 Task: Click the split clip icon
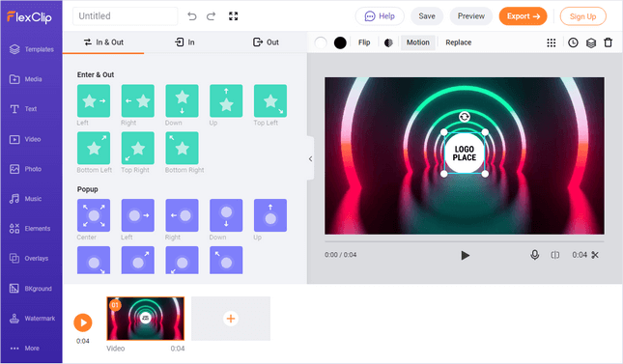(x=555, y=255)
